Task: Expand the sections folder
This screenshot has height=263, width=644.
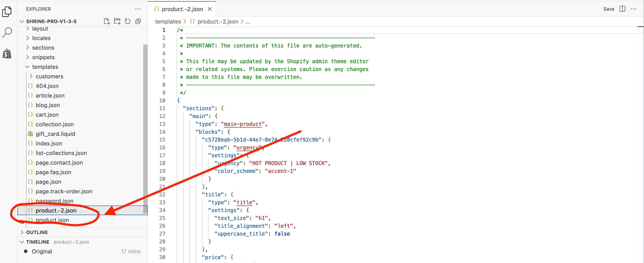Action: click(x=43, y=47)
